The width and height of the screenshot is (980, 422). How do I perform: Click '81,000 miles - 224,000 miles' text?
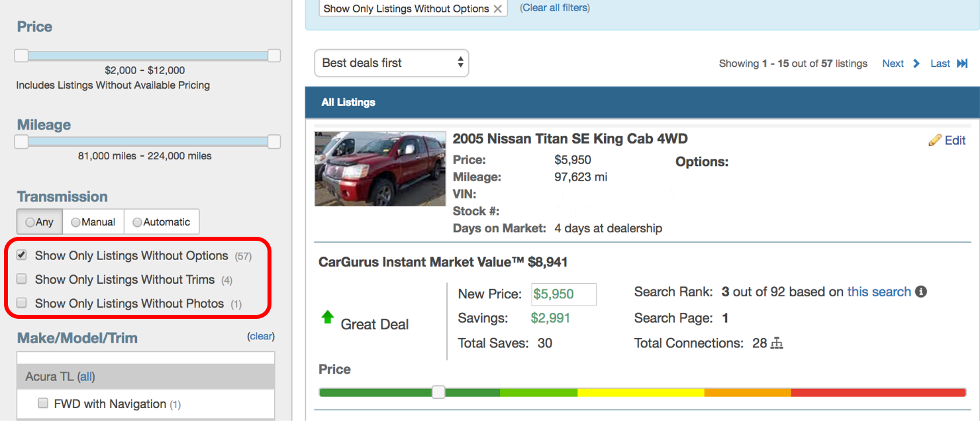pos(145,156)
